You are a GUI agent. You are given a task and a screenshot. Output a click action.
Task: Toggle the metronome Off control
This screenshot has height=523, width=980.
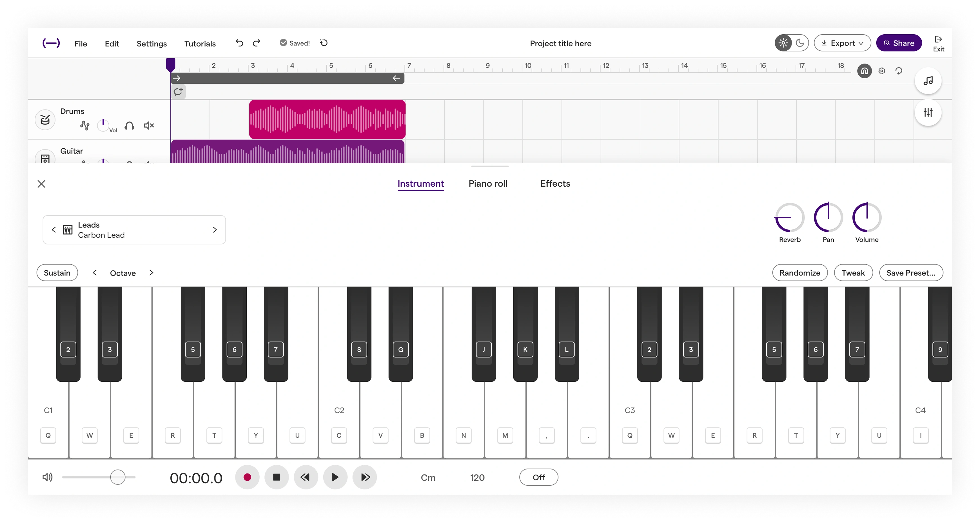(x=538, y=477)
